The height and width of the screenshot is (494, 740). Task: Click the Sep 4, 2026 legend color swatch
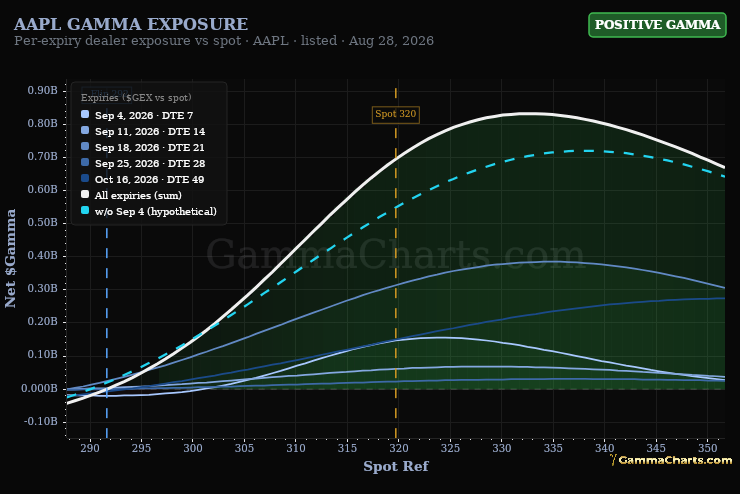(x=85, y=115)
